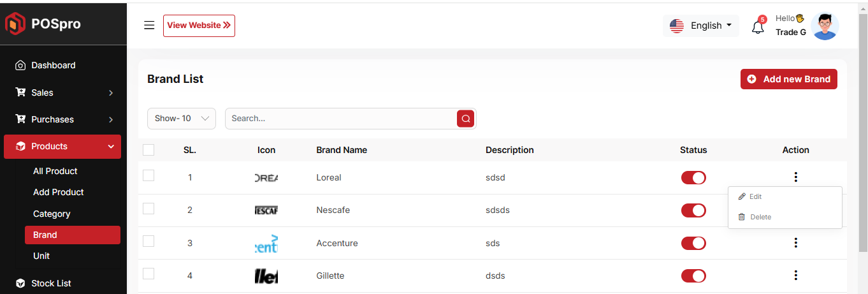
Task: Toggle status switch for Accenture brand
Action: coord(693,243)
